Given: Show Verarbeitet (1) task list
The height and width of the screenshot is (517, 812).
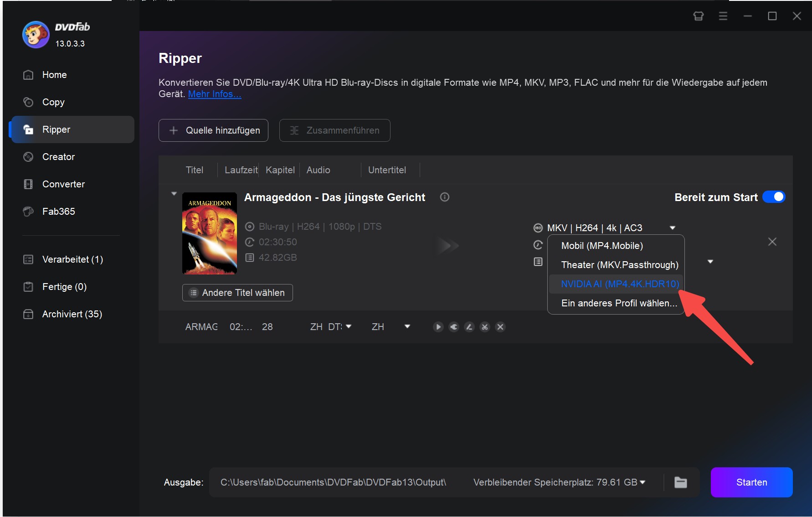Looking at the screenshot, I should point(72,259).
